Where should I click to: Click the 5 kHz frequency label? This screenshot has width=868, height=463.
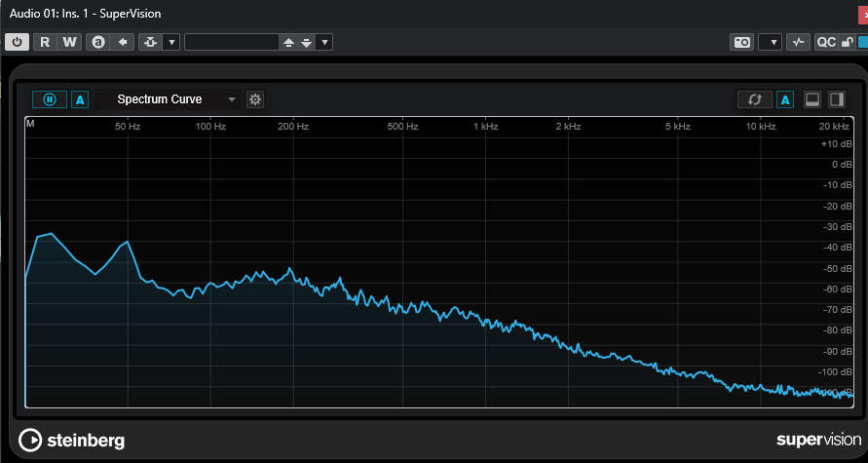pyautogui.click(x=678, y=127)
